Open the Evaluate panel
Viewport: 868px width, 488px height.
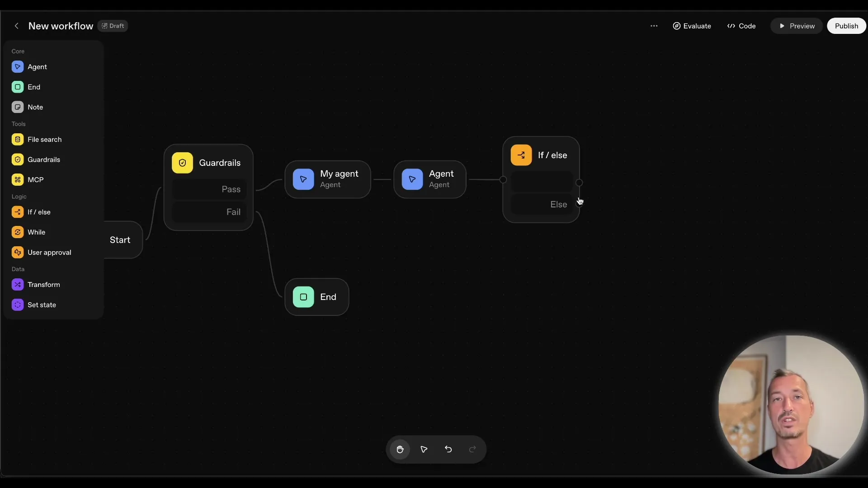coord(692,26)
